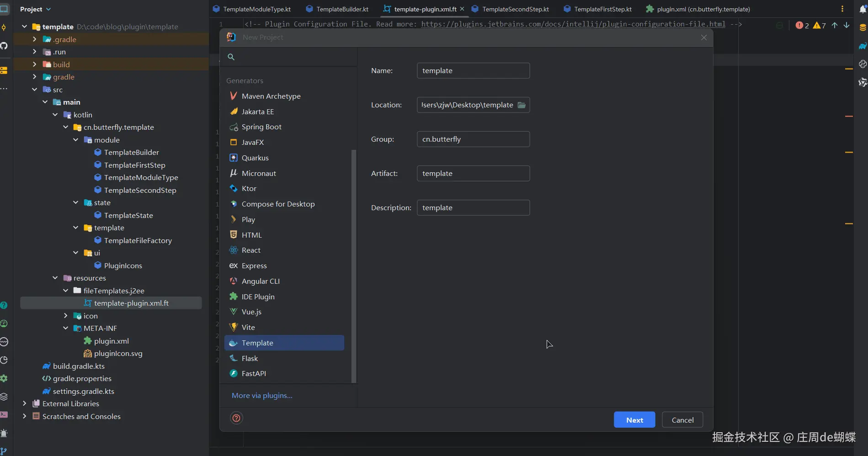The image size is (868, 456).
Task: Pick the React generator icon
Action: tap(234, 250)
